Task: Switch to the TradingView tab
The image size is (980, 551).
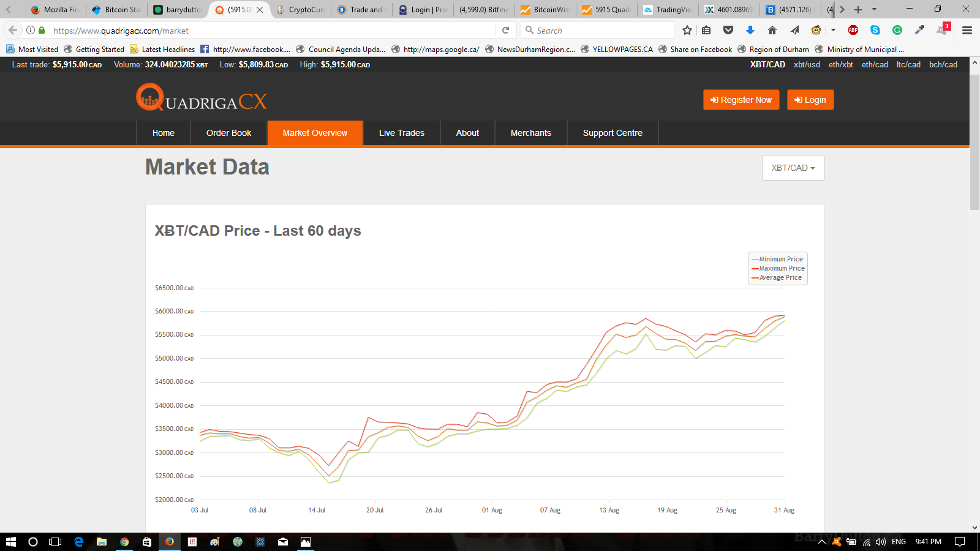Action: (668, 9)
